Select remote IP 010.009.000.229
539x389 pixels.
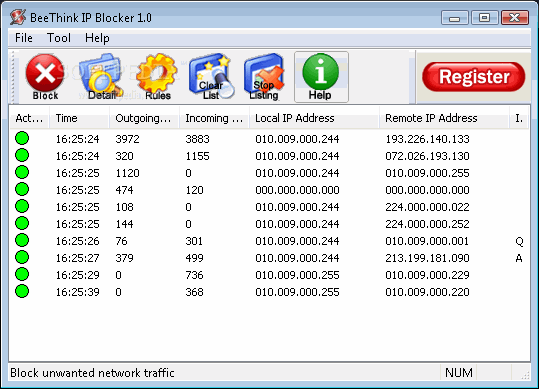(427, 275)
